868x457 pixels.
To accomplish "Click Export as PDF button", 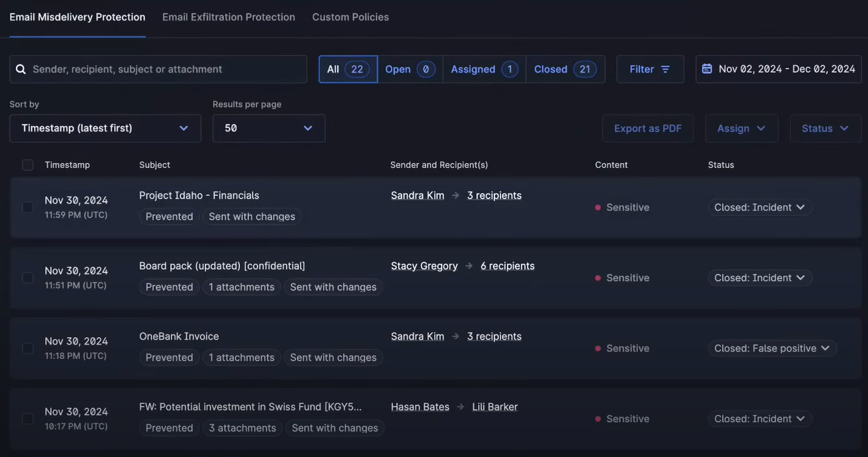I will pos(648,128).
